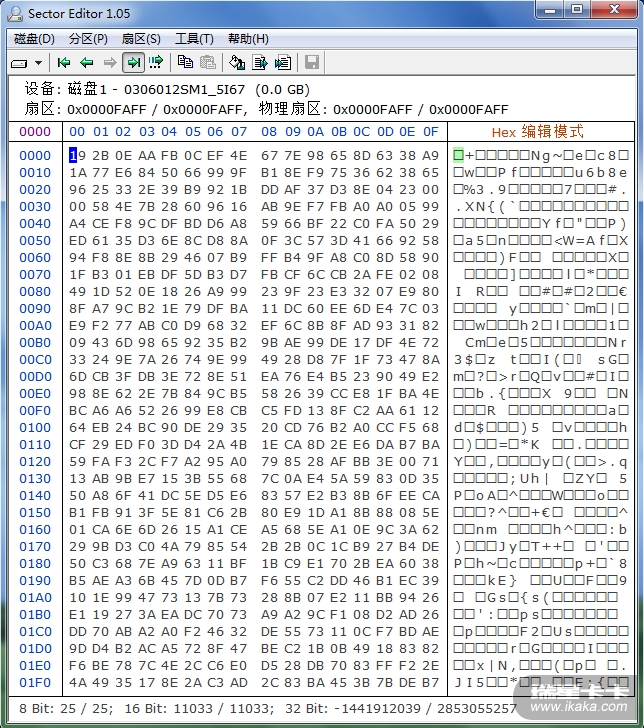
Task: Click the '16 Bit: 11033 / 11033' status entry
Action: pos(198,708)
